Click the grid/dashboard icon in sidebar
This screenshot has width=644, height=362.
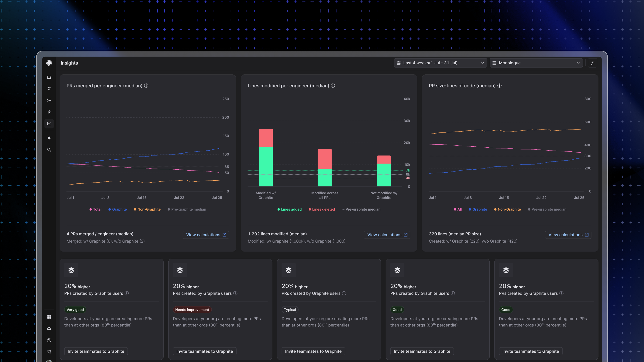(x=49, y=317)
